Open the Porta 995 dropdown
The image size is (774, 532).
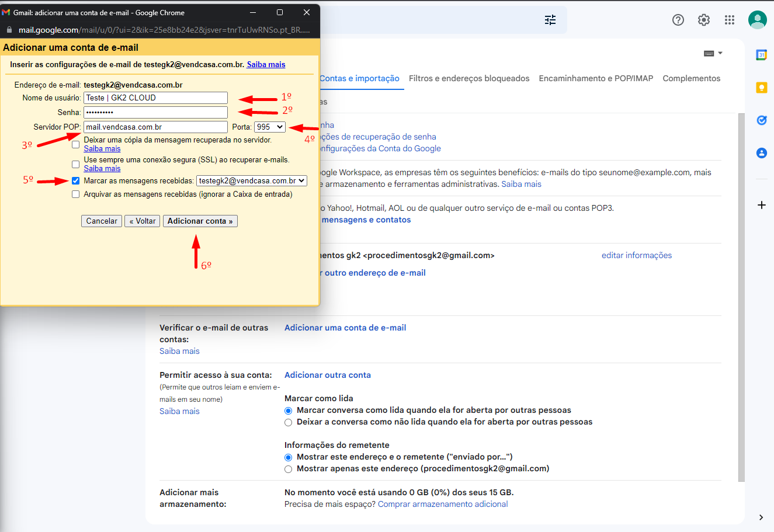pyautogui.click(x=270, y=127)
